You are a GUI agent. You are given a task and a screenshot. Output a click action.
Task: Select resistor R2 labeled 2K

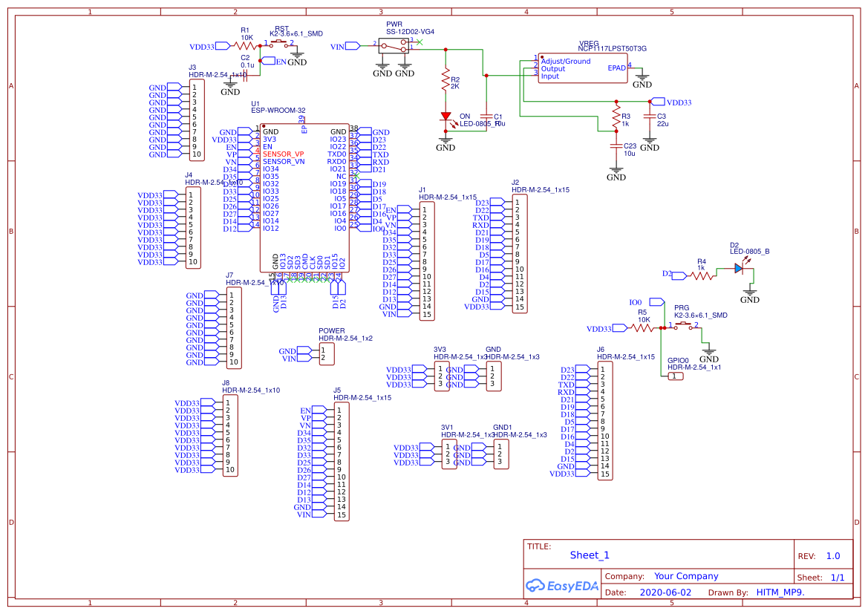tap(444, 79)
